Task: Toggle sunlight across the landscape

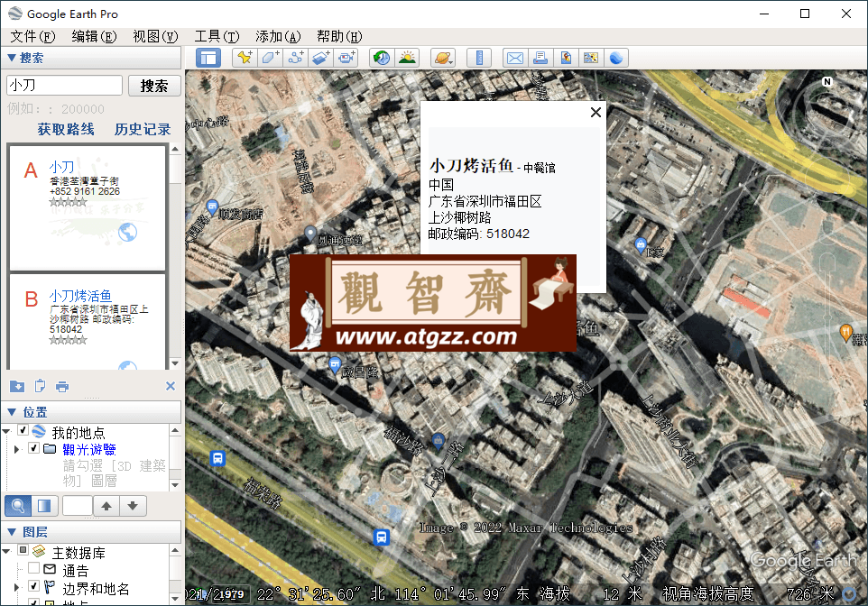Action: tap(407, 58)
